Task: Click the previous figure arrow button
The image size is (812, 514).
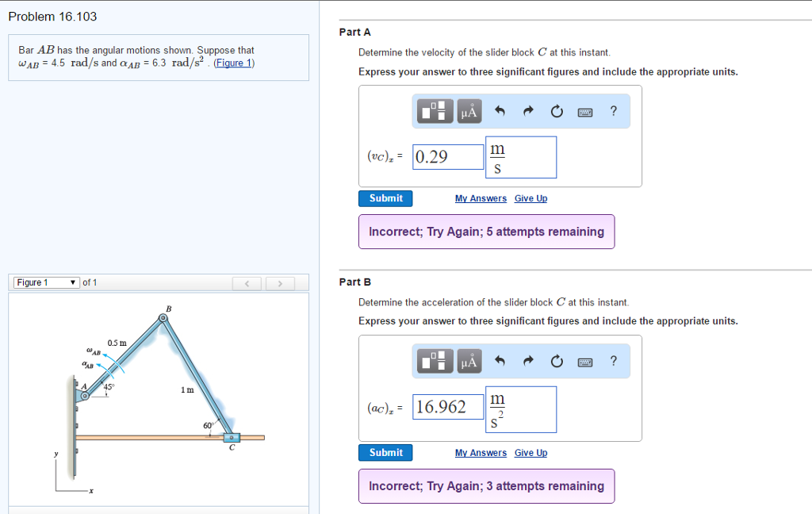Action: click(x=247, y=282)
